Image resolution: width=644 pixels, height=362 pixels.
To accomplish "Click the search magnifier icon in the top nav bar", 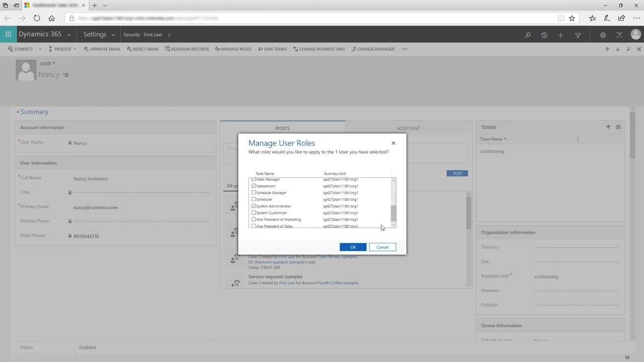I will 527,35.
